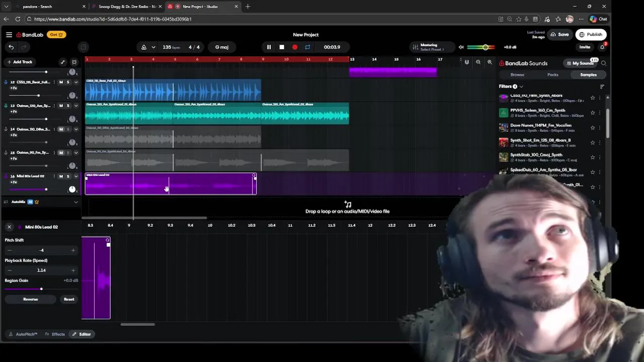This screenshot has width=644, height=362.
Task: Solo track 12 CSS3_115_Beat_Full
Action: click(68, 82)
